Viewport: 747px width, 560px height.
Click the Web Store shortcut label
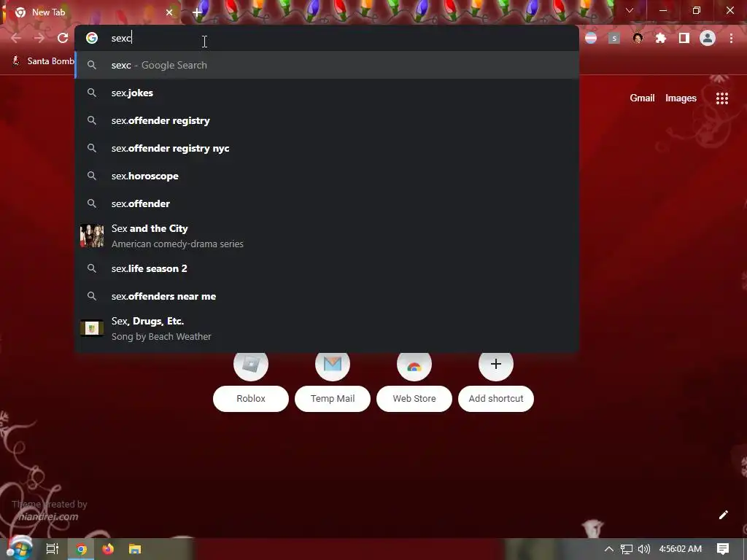point(414,399)
